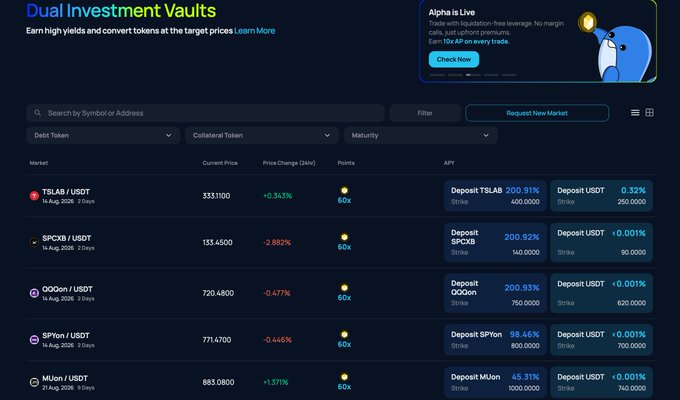The width and height of the screenshot is (680, 400).
Task: Select Deposit SPYon 98.46% vault card
Action: [x=495, y=340]
